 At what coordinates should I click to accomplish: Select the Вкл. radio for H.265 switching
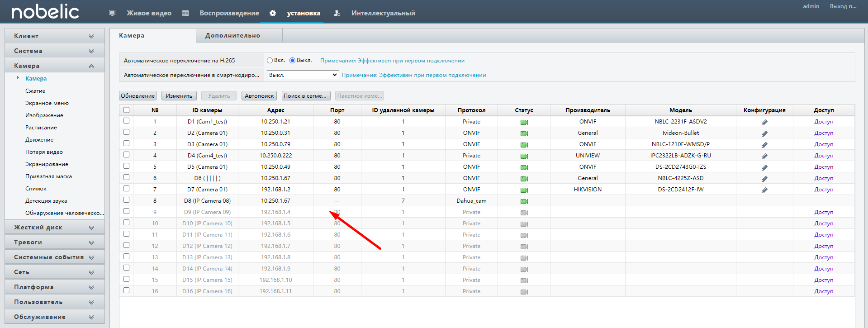[270, 61]
